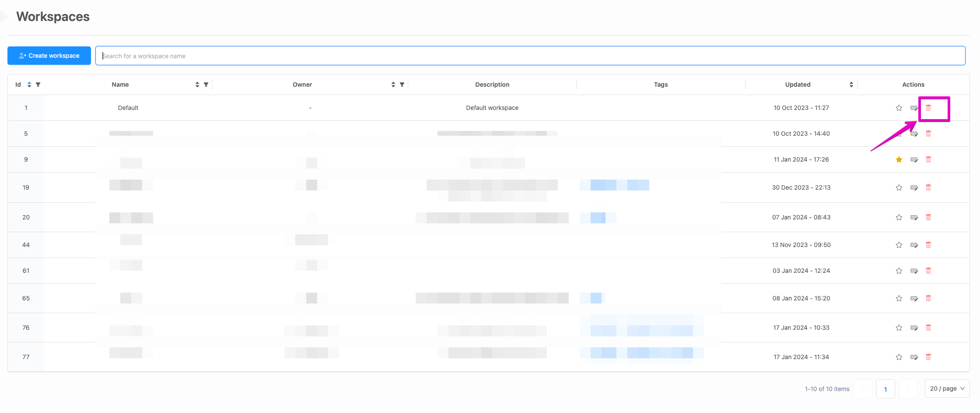Favorite workspace with Id 76

tap(899, 328)
